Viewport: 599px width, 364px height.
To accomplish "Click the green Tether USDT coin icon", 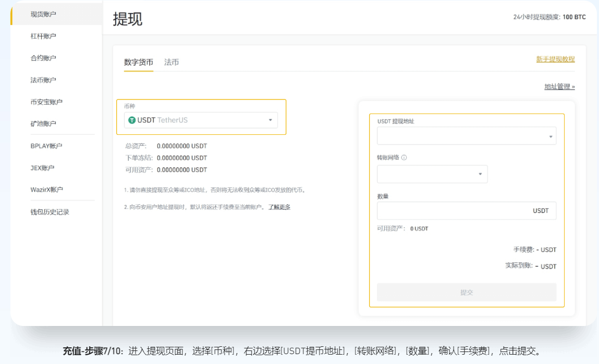I will tap(132, 120).
